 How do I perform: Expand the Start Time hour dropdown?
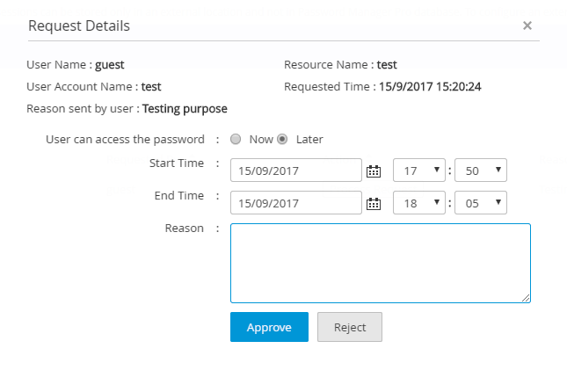(418, 171)
